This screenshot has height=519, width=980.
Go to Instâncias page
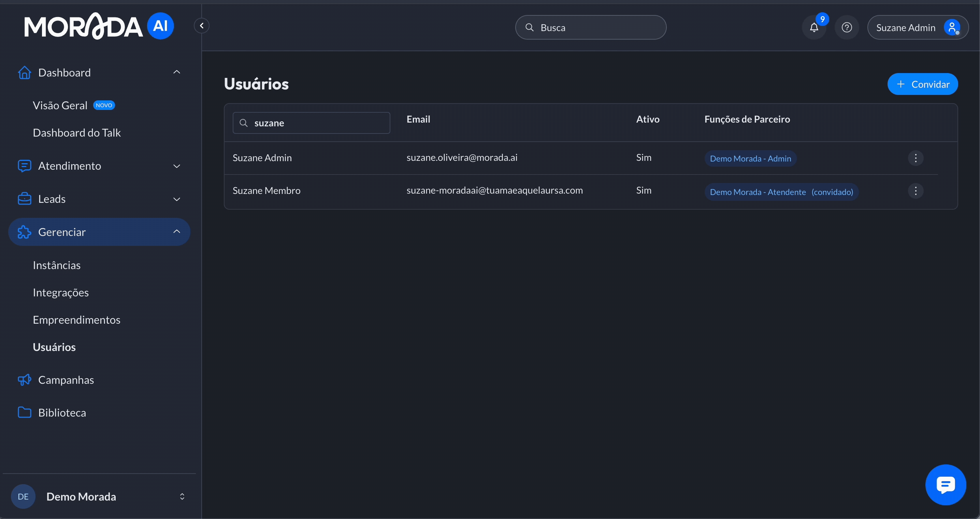click(x=57, y=265)
